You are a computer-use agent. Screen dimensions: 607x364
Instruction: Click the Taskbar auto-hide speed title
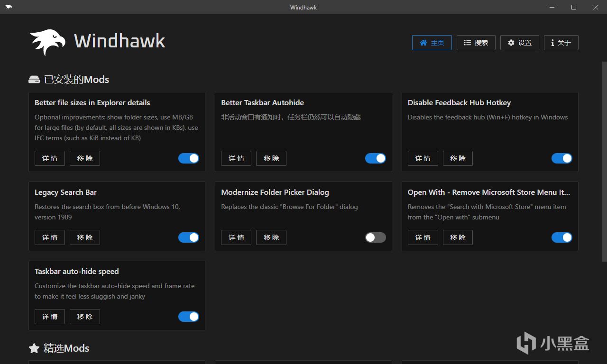76,272
